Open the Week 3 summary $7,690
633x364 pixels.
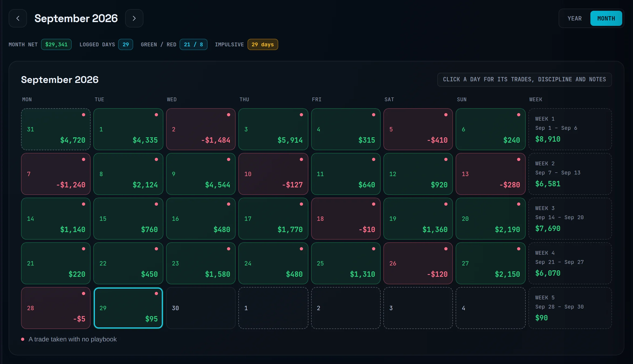click(570, 219)
